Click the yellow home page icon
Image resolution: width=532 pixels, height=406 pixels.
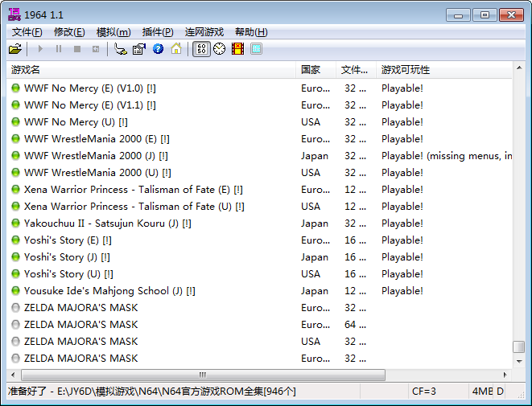pyautogui.click(x=176, y=49)
